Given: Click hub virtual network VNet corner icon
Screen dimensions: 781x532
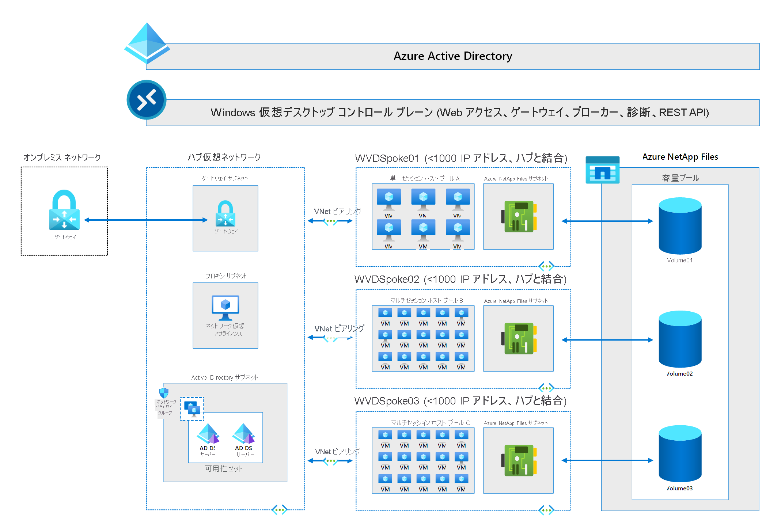Looking at the screenshot, I should click(x=280, y=510).
